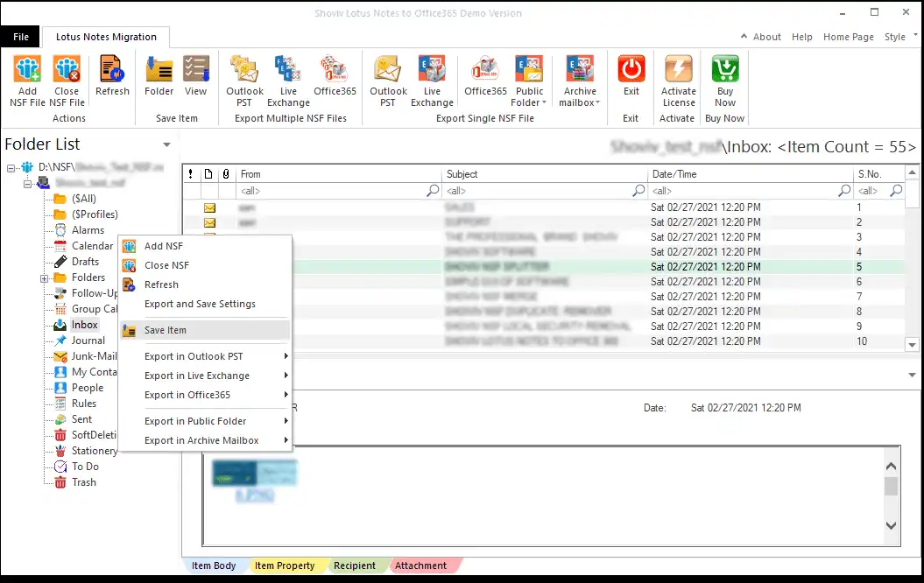Click the Subject column filter field

pyautogui.click(x=545, y=191)
